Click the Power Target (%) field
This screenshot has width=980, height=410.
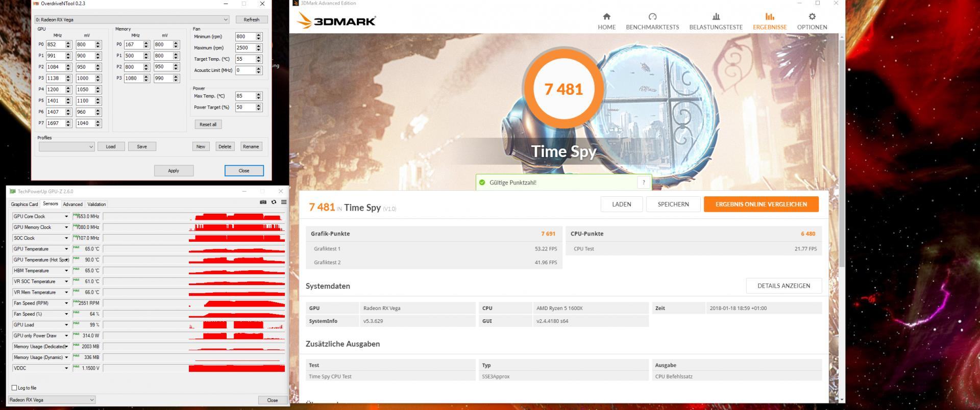245,107
